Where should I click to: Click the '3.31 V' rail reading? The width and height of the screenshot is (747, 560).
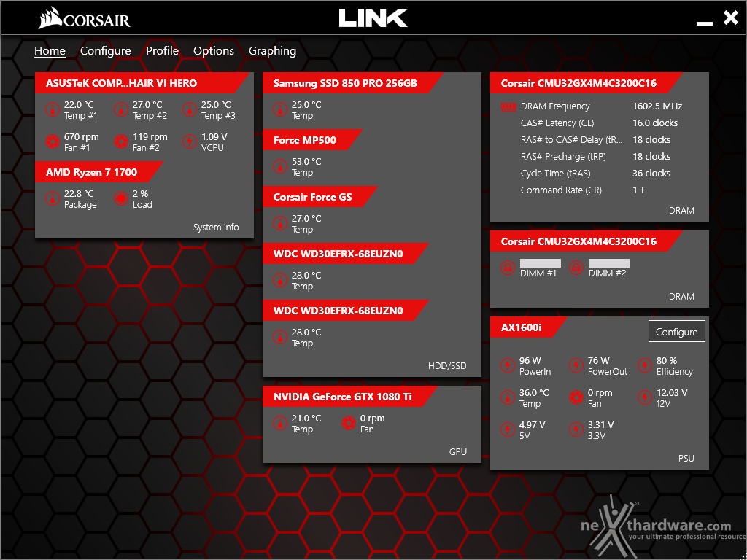pyautogui.click(x=601, y=424)
